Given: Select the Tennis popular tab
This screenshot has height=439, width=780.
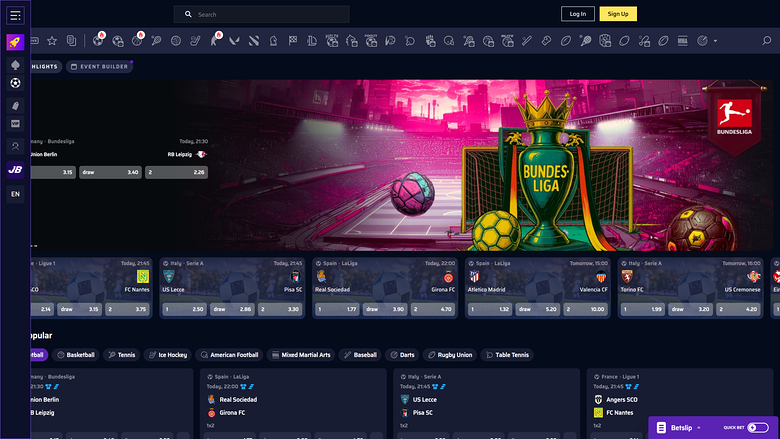Looking at the screenshot, I should pos(122,355).
